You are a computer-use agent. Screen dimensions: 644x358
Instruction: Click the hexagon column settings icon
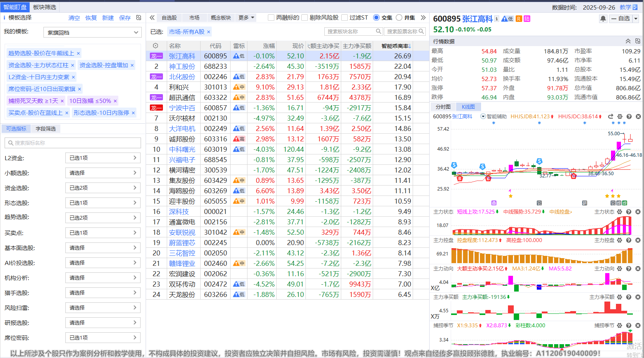(x=155, y=46)
